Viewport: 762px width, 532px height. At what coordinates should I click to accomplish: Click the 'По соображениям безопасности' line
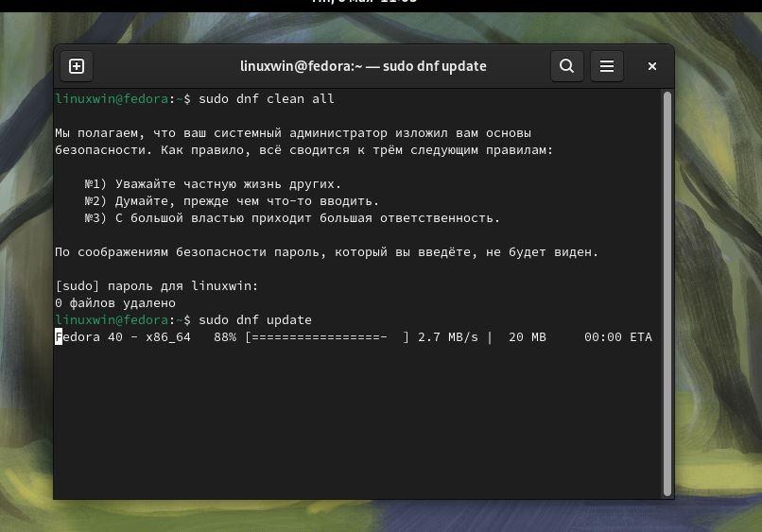(x=326, y=252)
